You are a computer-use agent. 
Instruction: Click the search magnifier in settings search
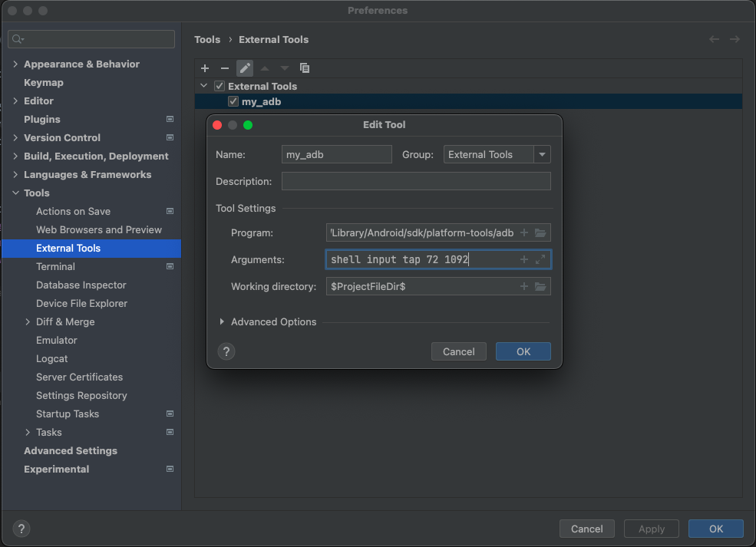pos(18,39)
